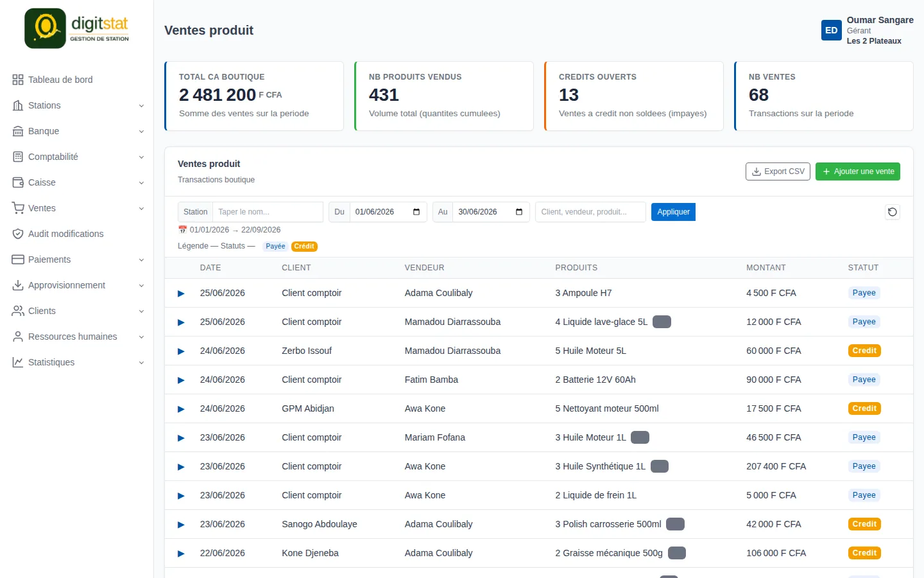This screenshot has width=924, height=578.
Task: Open Statistiques menu item
Action: pos(77,362)
